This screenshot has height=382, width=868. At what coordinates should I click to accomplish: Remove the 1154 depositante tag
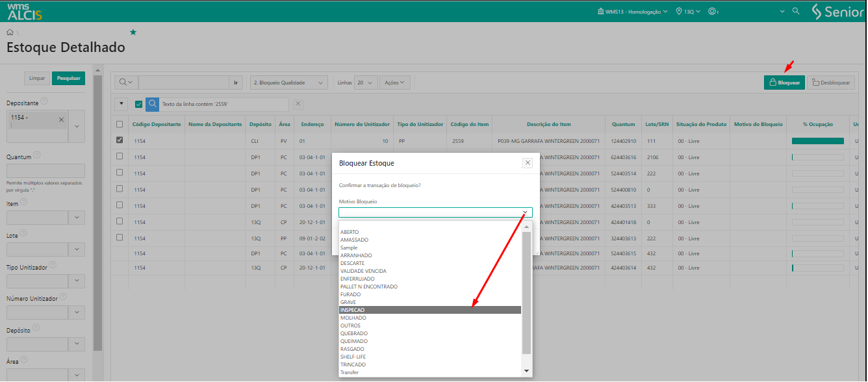(61, 120)
